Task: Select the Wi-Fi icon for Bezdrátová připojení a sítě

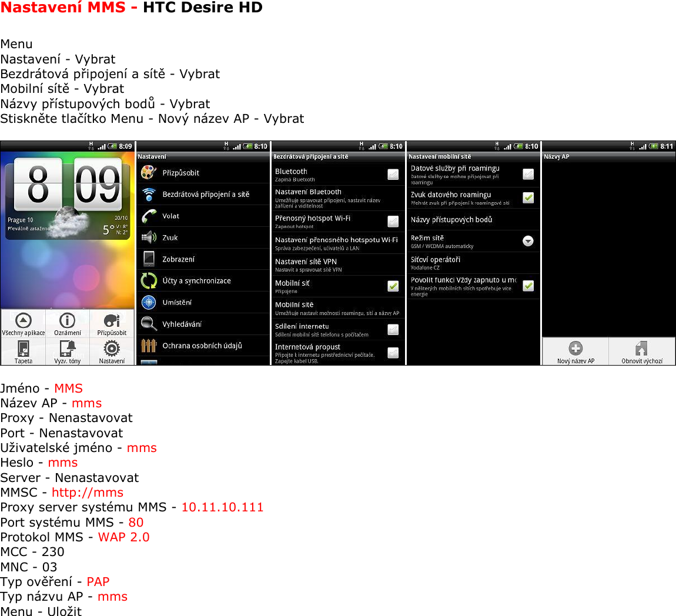Action: coord(149,195)
